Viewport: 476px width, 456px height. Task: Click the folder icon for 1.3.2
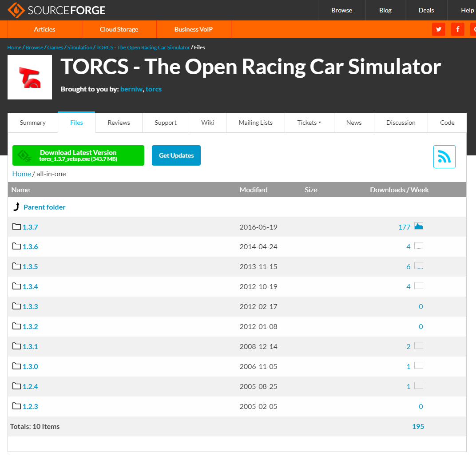tap(17, 326)
